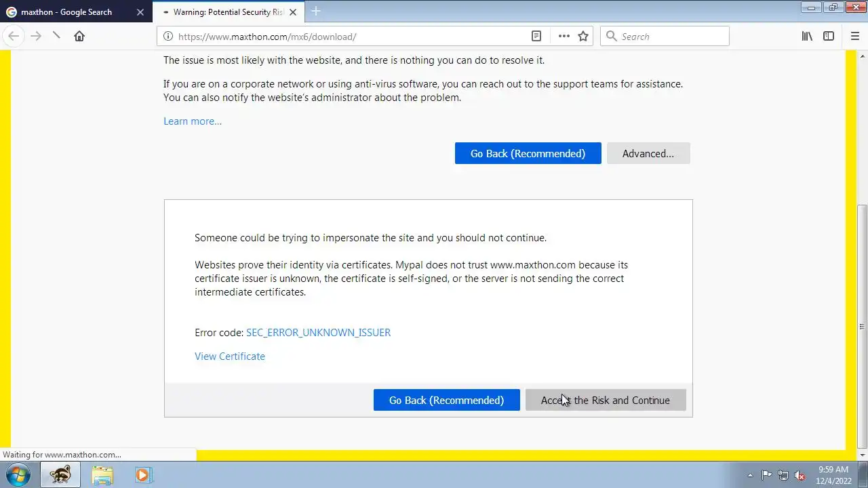Open the network icon in system tray
868x488 pixels.
[783, 475]
